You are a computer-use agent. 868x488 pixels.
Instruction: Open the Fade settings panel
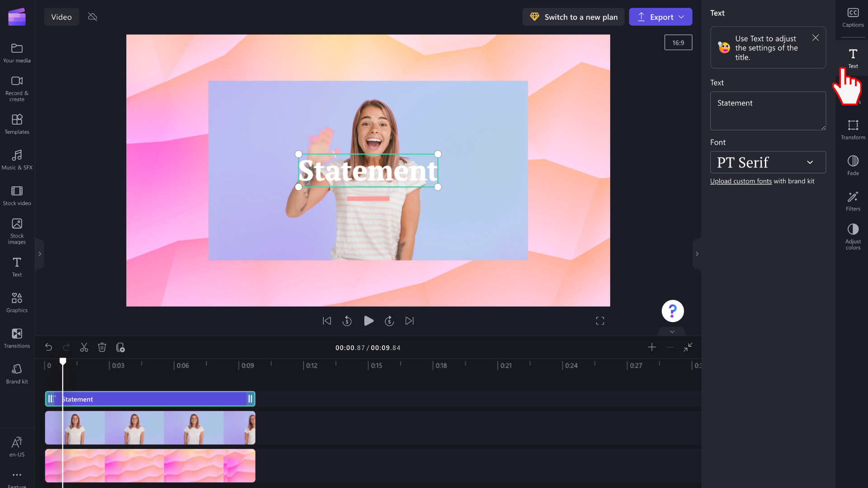tap(853, 165)
